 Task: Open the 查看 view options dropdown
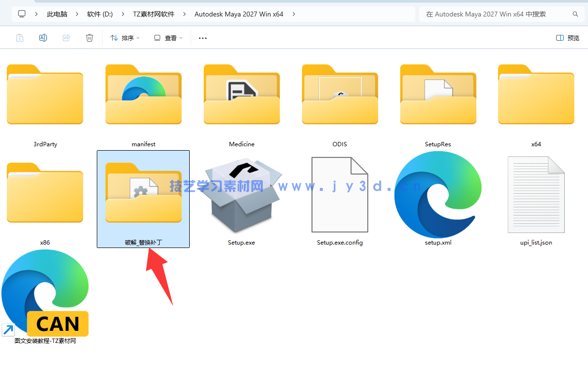click(x=168, y=37)
